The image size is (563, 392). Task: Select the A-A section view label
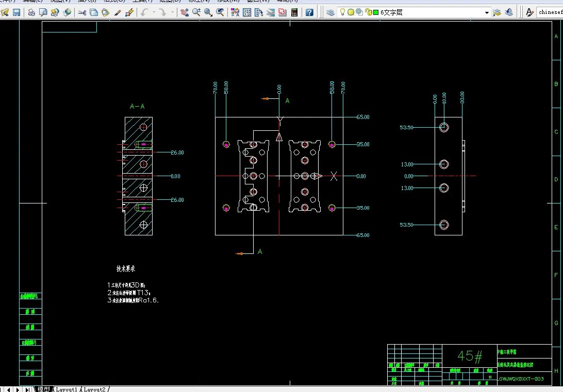click(137, 106)
